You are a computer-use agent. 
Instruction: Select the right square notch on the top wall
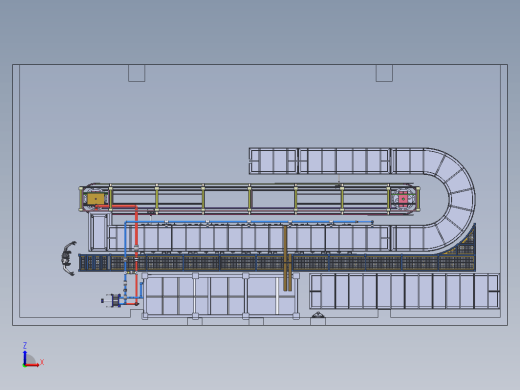pyautogui.click(x=384, y=73)
